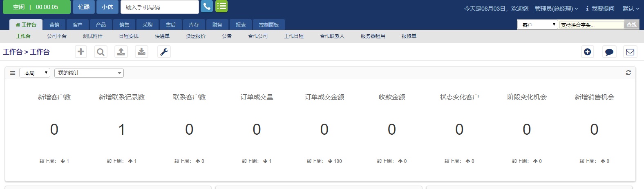Toggle the hamburger menu in statistics panel

[x=13, y=73]
